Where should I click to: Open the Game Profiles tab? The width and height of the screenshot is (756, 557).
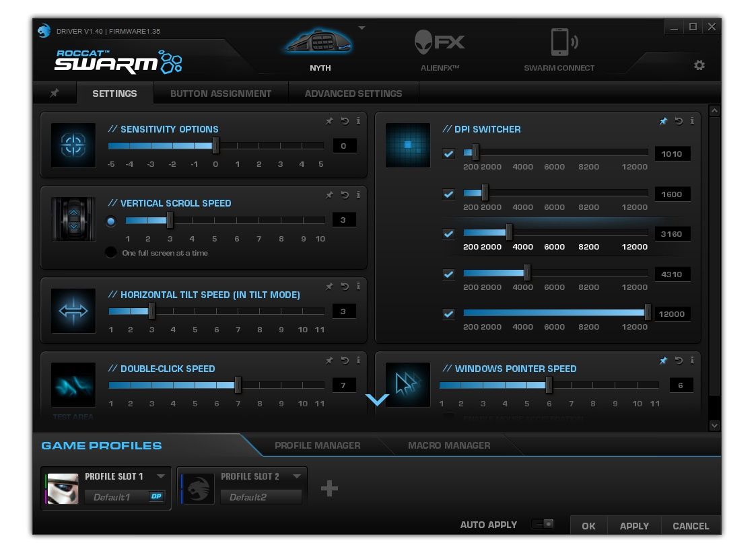101,446
